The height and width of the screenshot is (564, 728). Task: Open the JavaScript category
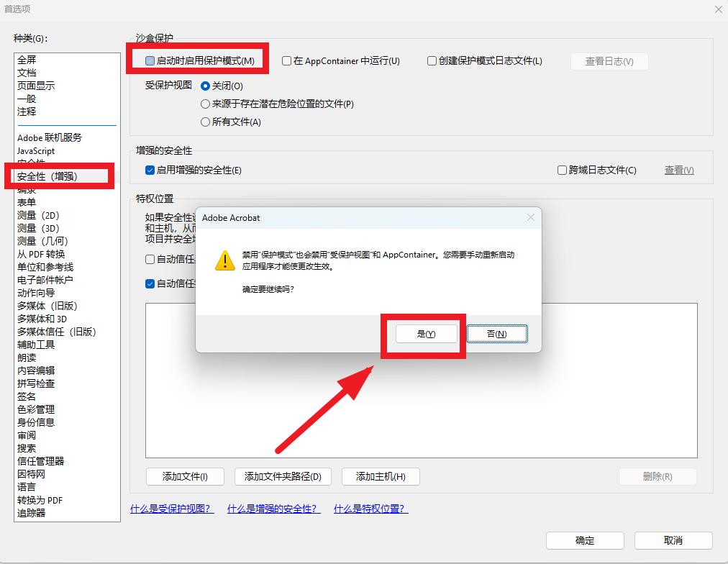(36, 151)
